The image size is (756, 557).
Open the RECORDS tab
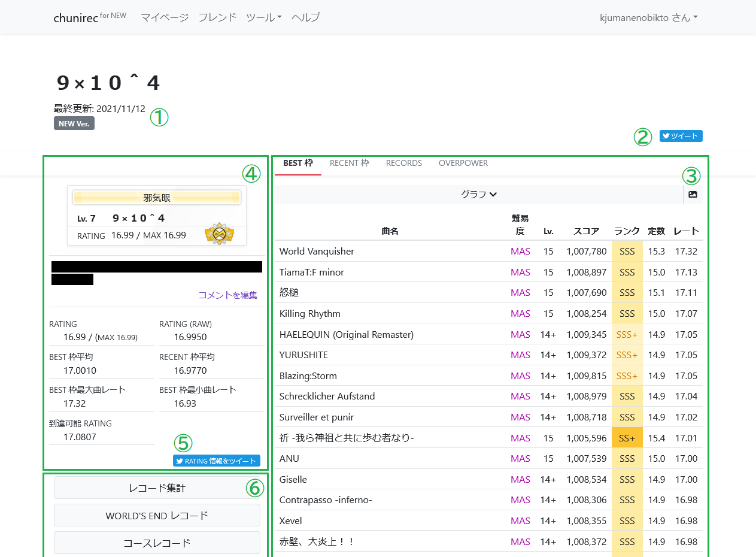[403, 163]
